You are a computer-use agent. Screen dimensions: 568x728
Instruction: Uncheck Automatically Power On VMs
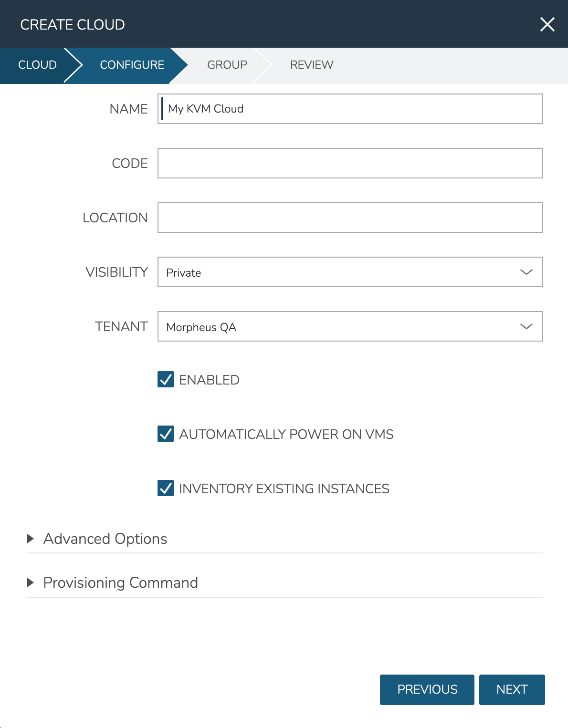click(x=166, y=434)
